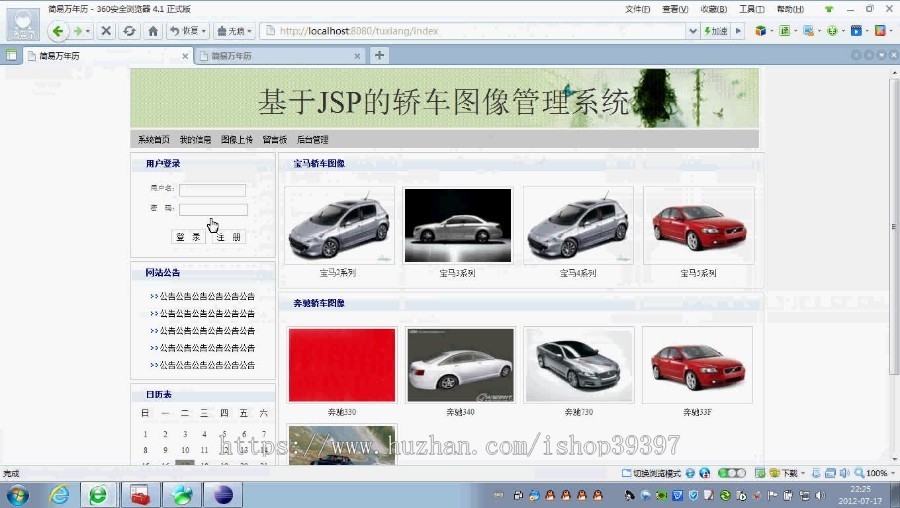Expand the 下载 dropdown arrow
This screenshot has height=508, width=900.
click(803, 474)
